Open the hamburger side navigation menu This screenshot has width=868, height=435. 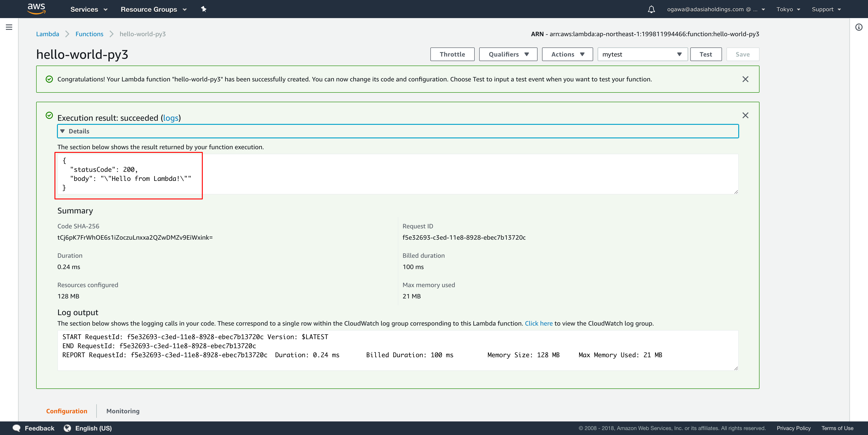click(x=9, y=27)
